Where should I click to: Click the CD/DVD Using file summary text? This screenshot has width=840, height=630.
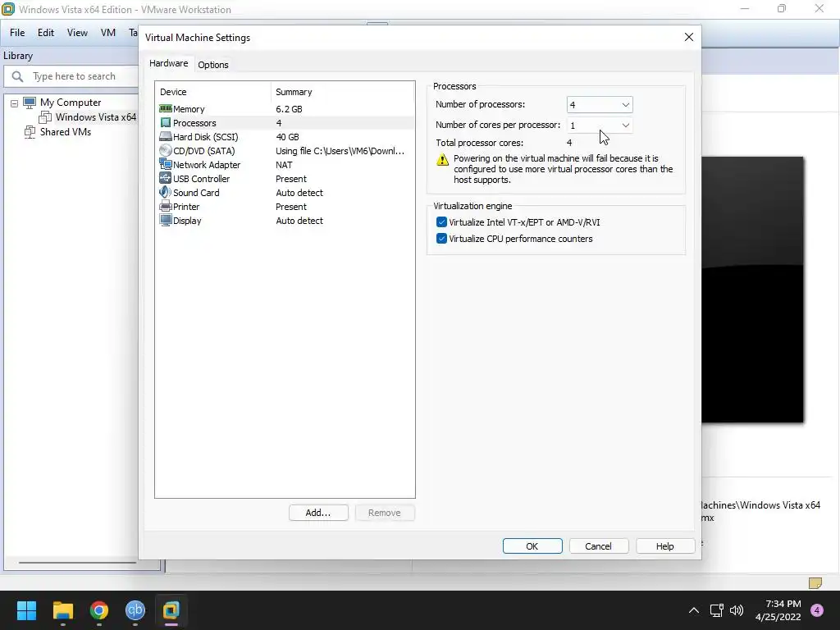pos(340,151)
